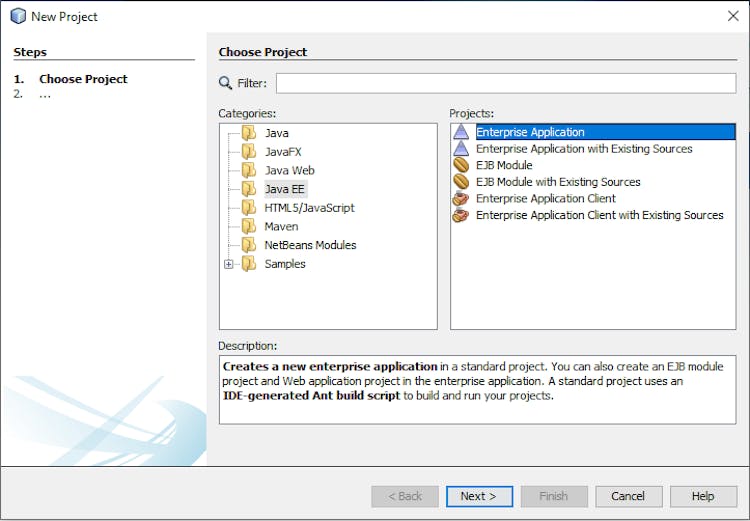The image size is (750, 521).
Task: Expand the Samples category node
Action: (x=229, y=264)
